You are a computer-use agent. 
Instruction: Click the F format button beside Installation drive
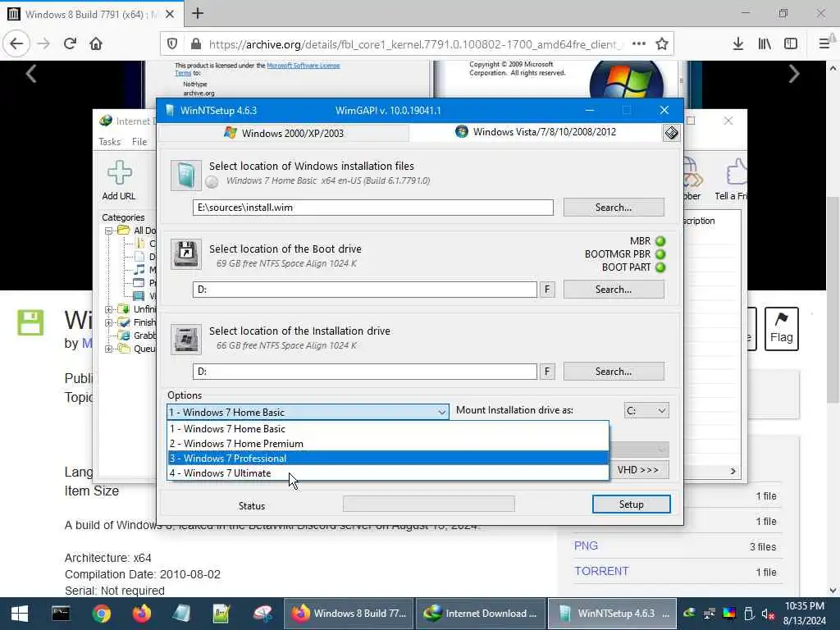click(547, 372)
